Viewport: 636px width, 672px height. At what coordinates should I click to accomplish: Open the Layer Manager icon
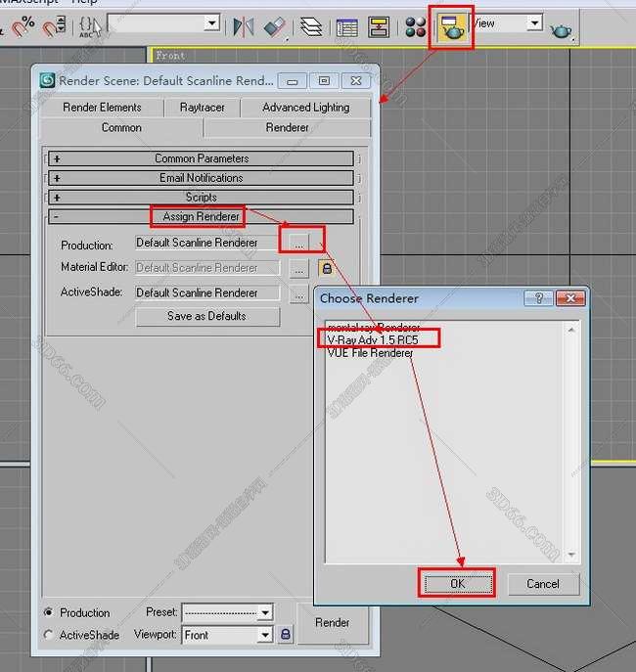pos(311,27)
